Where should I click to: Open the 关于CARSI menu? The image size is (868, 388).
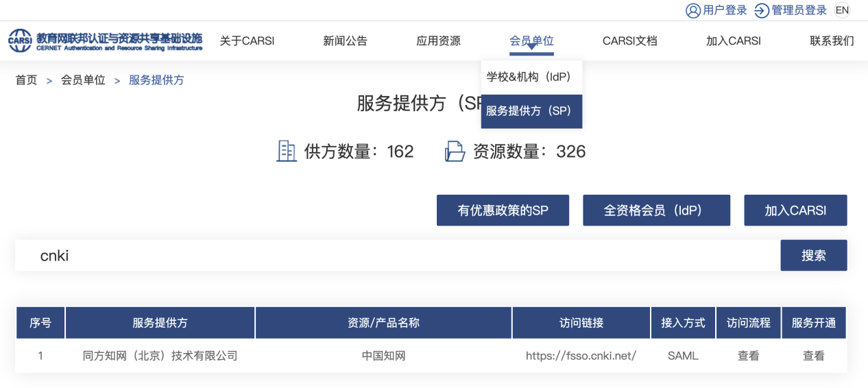click(247, 40)
